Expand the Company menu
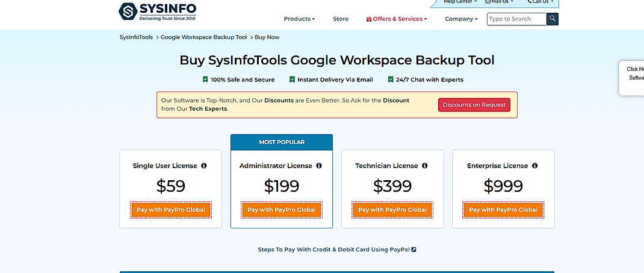Image resolution: width=644 pixels, height=273 pixels. point(461,19)
